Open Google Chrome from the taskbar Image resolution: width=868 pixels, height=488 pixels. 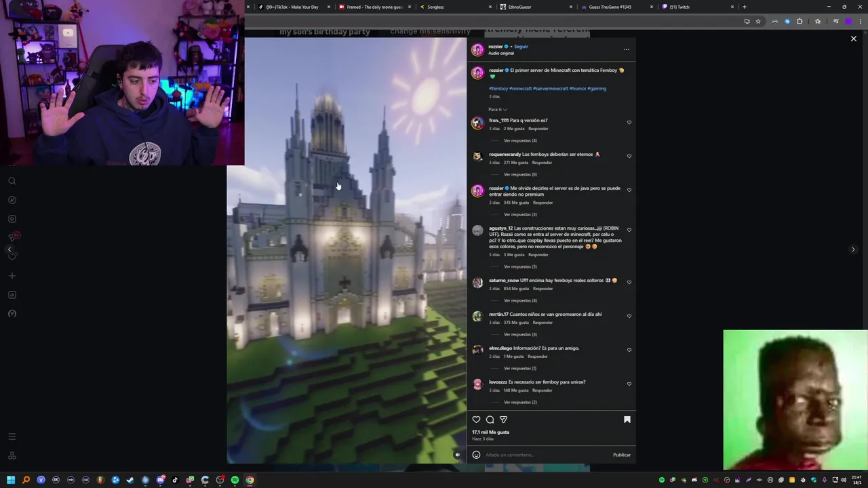(250, 480)
